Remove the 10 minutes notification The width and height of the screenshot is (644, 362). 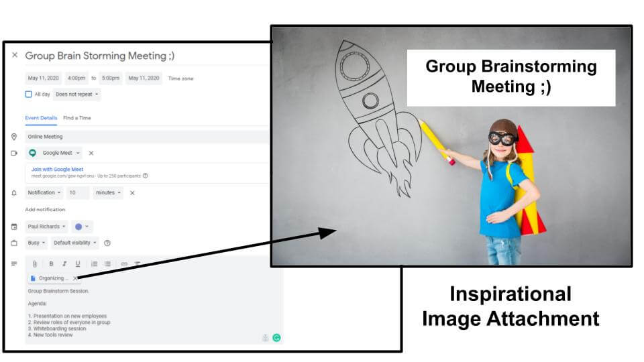point(132,193)
